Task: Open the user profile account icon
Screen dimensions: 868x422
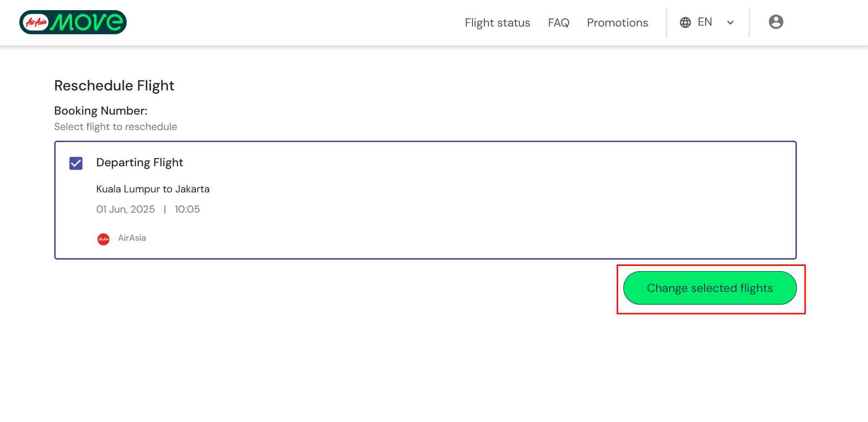Action: (x=776, y=22)
